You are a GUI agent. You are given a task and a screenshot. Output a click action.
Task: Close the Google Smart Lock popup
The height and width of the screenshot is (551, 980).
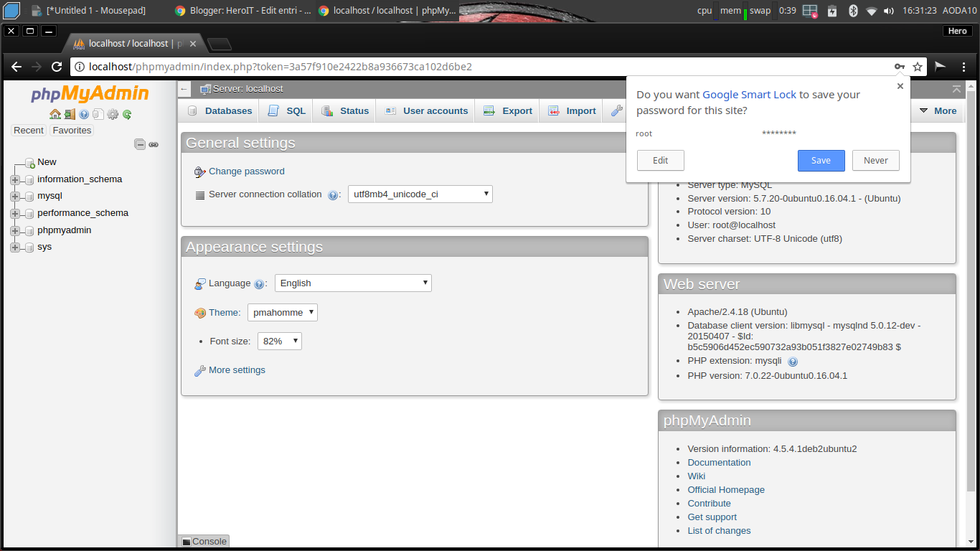pos(900,86)
